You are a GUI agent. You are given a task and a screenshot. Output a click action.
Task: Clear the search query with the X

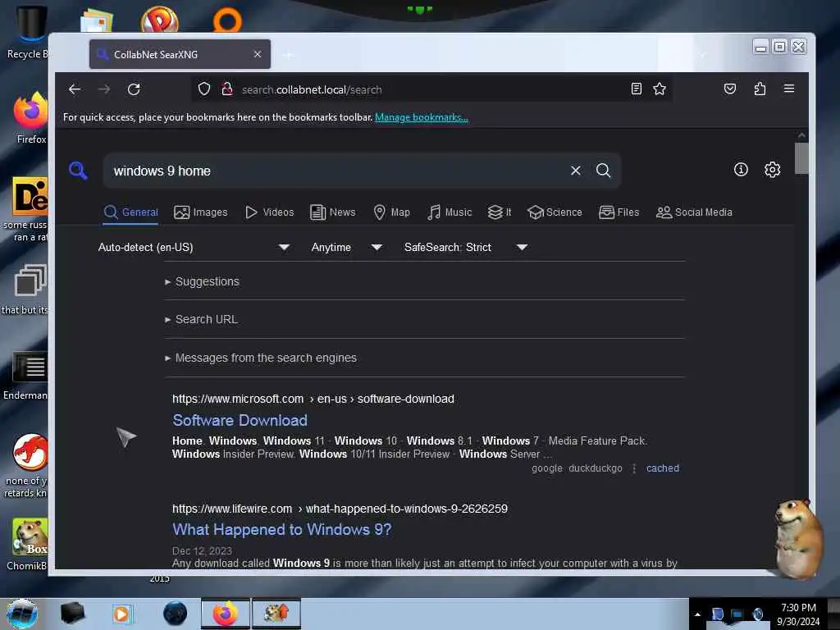[x=576, y=171]
